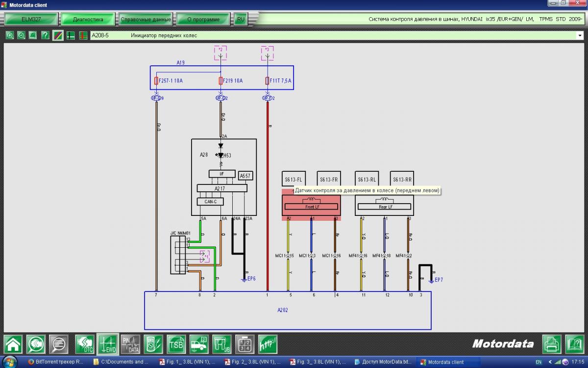Open the DTC trouble codes section
Screen dimensions: 588x368
click(85, 344)
